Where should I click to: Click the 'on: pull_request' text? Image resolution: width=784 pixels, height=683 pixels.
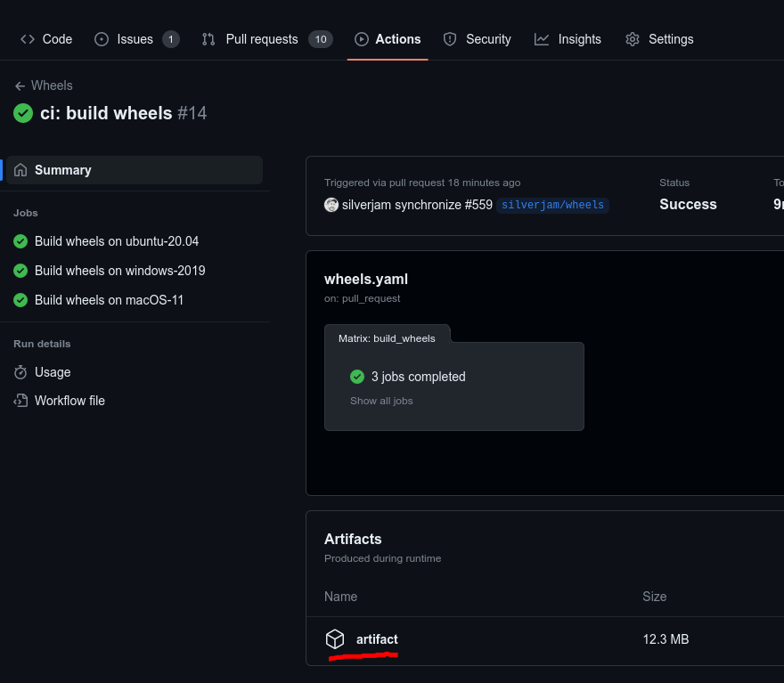[362, 298]
